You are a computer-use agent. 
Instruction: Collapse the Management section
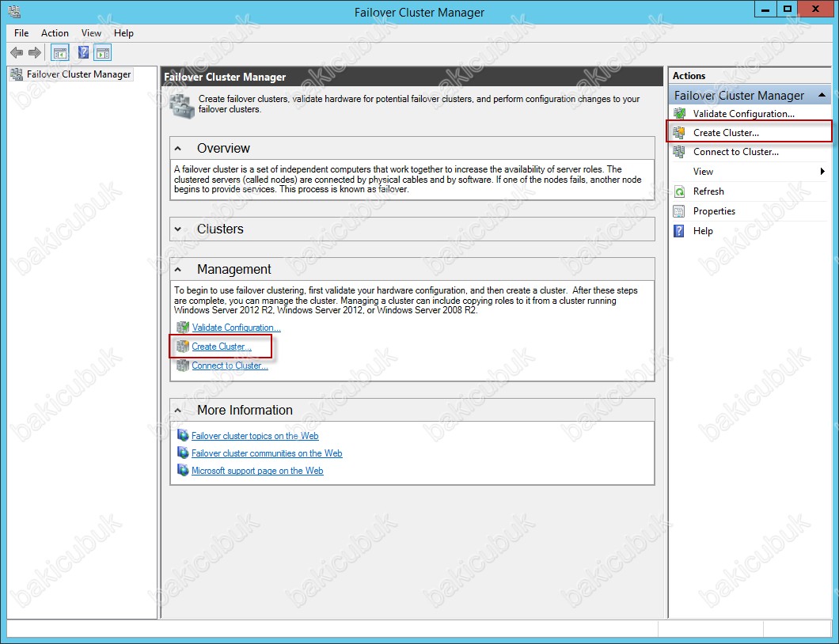[178, 270]
